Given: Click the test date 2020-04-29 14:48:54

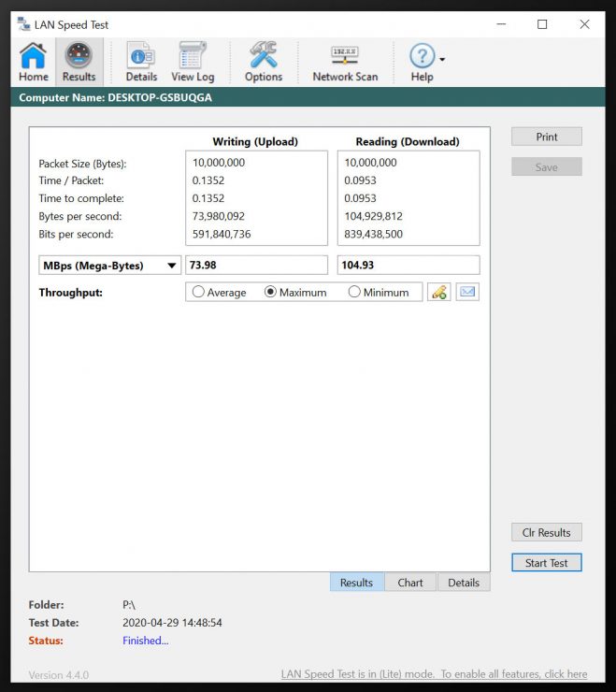Looking at the screenshot, I should click(x=172, y=623).
